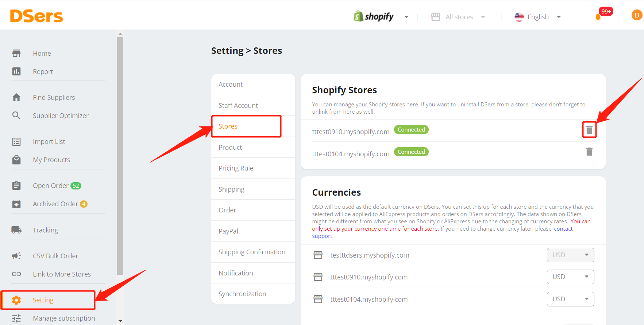The height and width of the screenshot is (325, 644).
Task: Click the Import List icon
Action: [x=16, y=142]
